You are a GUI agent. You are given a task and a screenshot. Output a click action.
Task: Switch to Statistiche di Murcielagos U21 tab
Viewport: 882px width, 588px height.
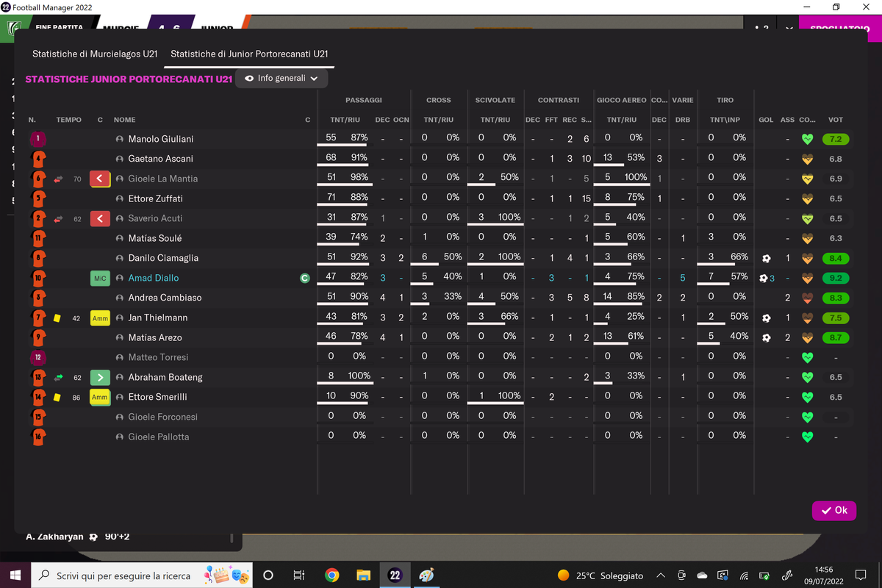click(x=95, y=54)
